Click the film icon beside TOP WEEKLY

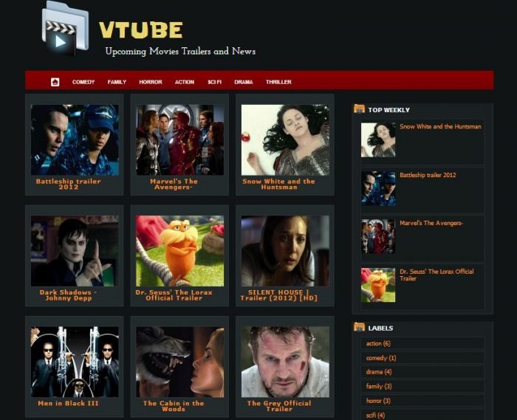pyautogui.click(x=359, y=109)
